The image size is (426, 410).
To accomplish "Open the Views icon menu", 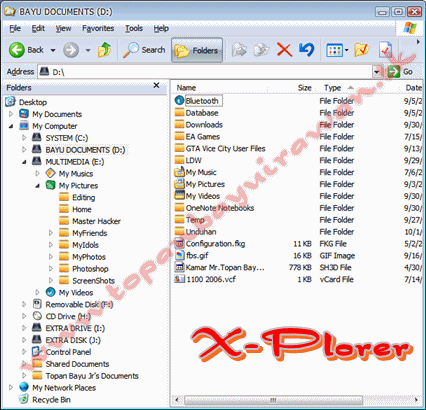I will (x=334, y=50).
